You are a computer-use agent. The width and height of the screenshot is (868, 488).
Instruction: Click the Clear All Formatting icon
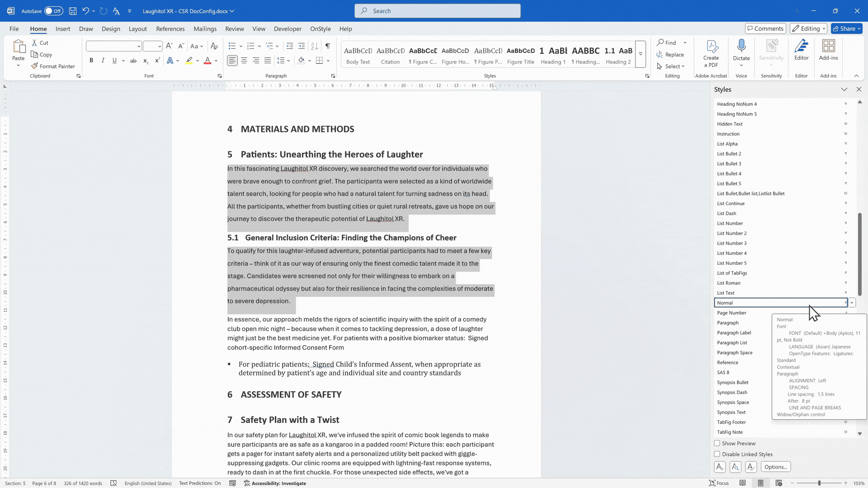[x=214, y=46]
